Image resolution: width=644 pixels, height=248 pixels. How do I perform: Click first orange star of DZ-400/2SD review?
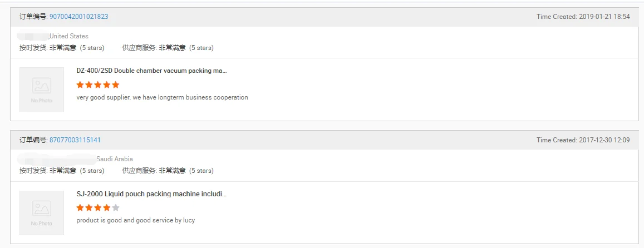pyautogui.click(x=80, y=85)
